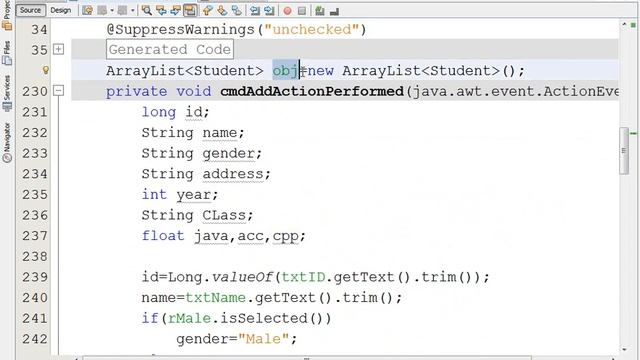This screenshot has width=640, height=360.
Task: Click the Forward navigation toolbar icon
Action: (x=122, y=11)
